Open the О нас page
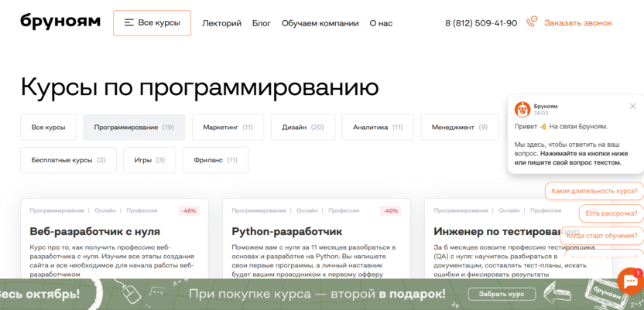This screenshot has width=644, height=310. click(381, 23)
